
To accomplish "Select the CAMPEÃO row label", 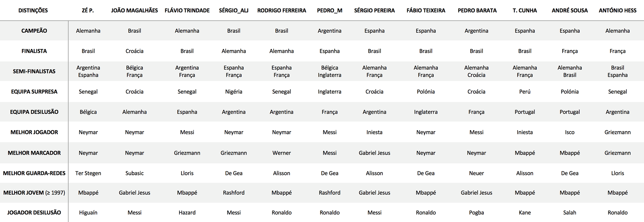I will tap(34, 31).
